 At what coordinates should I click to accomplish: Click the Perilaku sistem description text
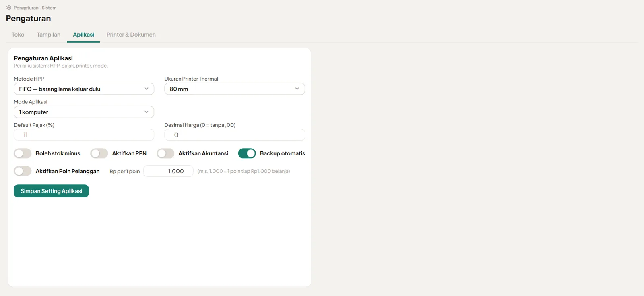click(61, 66)
